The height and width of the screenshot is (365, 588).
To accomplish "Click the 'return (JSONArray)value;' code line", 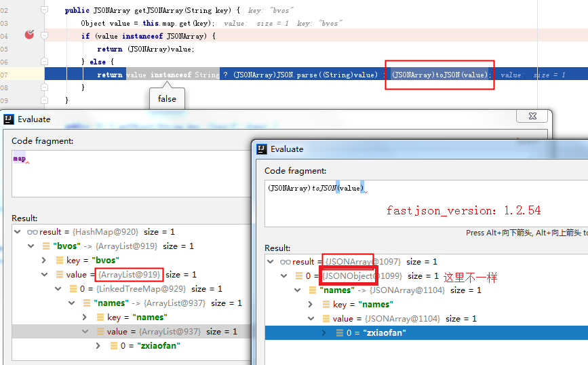I will [x=146, y=49].
